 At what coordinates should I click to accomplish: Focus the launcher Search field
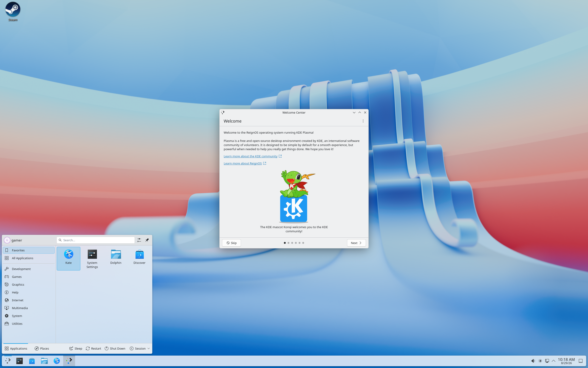[96, 240]
